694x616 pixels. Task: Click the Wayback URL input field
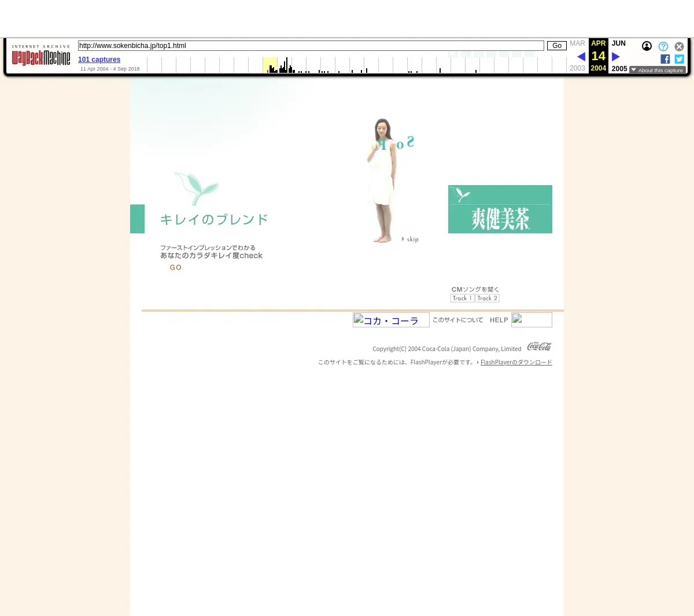point(311,46)
